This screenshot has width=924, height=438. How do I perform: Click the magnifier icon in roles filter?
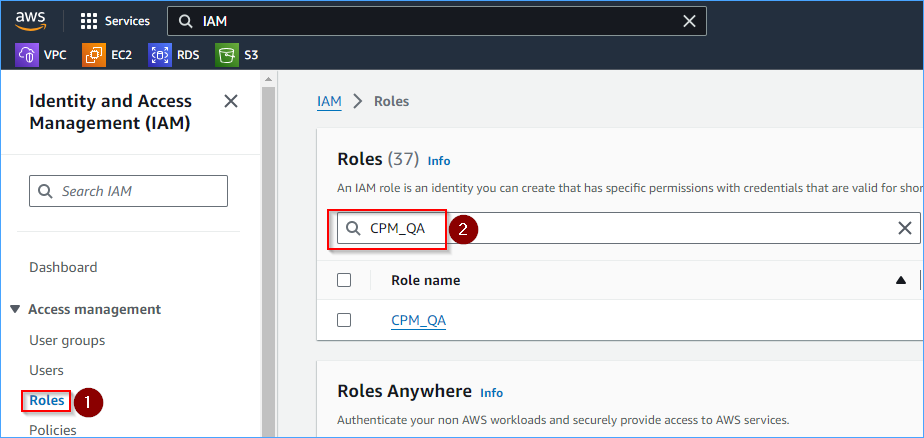coord(353,228)
